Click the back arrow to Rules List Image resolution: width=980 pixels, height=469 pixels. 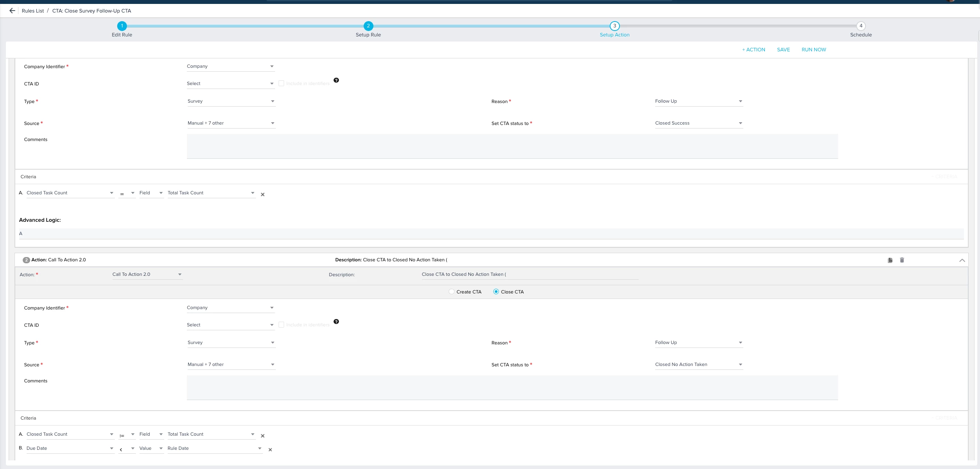12,11
